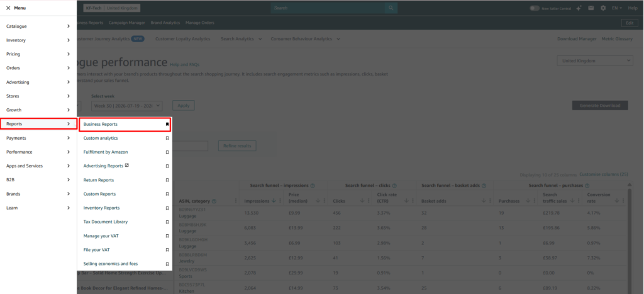Image resolution: width=644 pixels, height=294 pixels.
Task: Open Manage Orders in top navigation
Action: 199,23
